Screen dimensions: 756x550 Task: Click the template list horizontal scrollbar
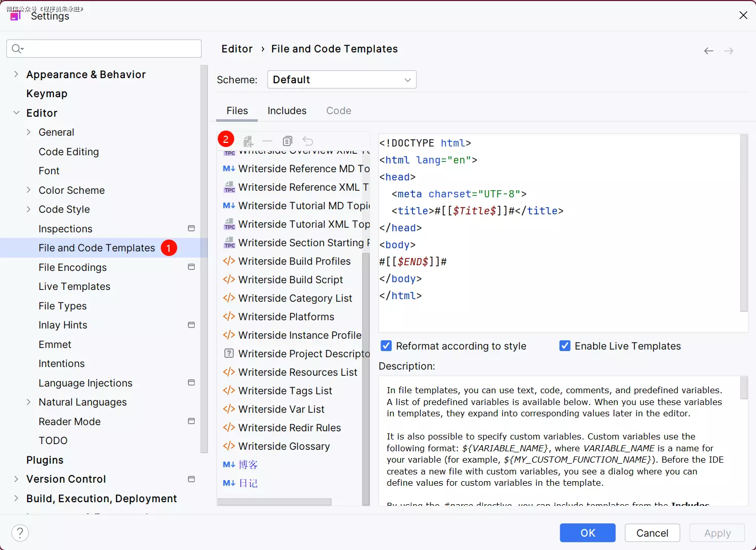[x=274, y=502]
